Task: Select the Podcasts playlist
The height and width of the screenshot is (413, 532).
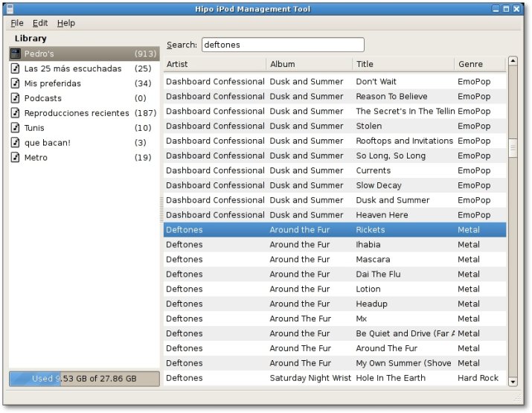Action: [x=84, y=98]
